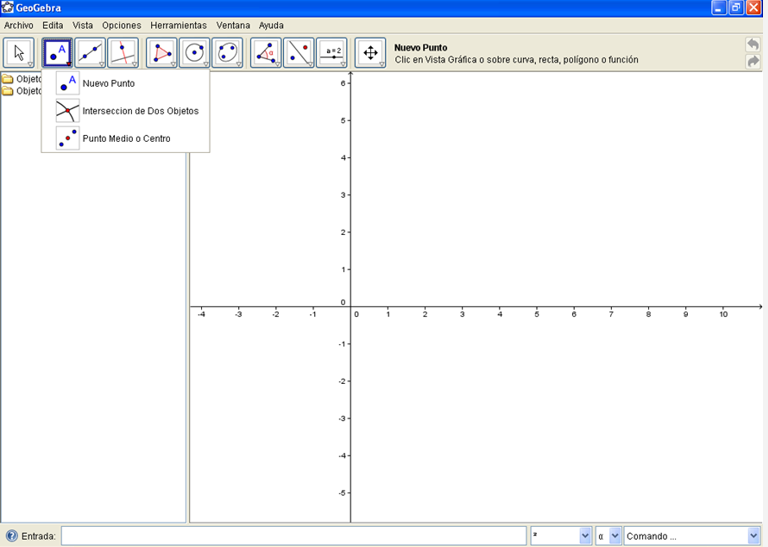
Task: Choose Nuevo Punto from the dropdown
Action: 108,83
